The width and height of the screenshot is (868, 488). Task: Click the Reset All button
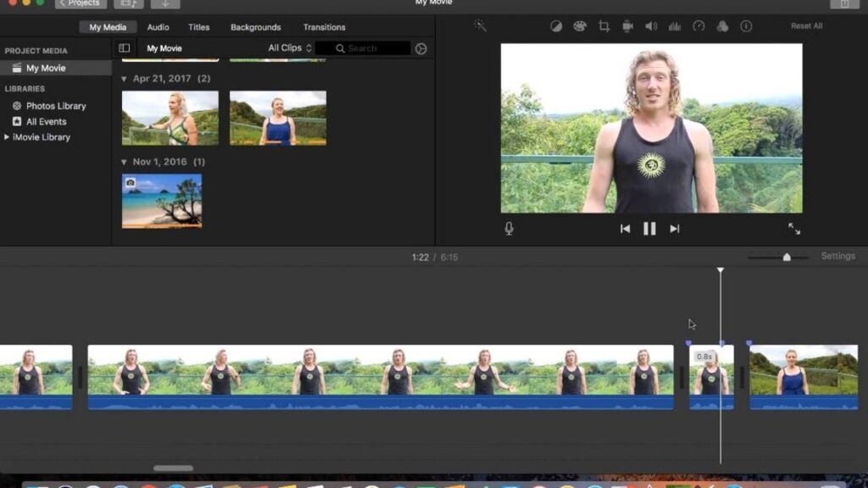coord(806,26)
